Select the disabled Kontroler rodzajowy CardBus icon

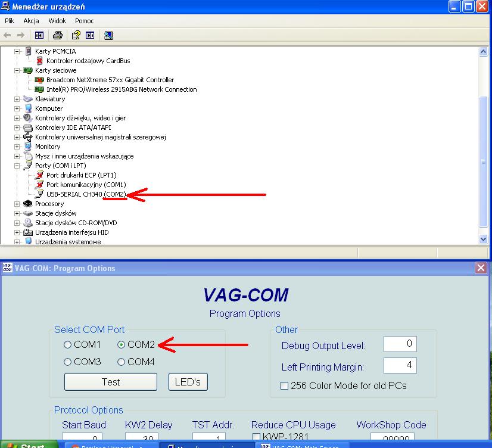39,61
